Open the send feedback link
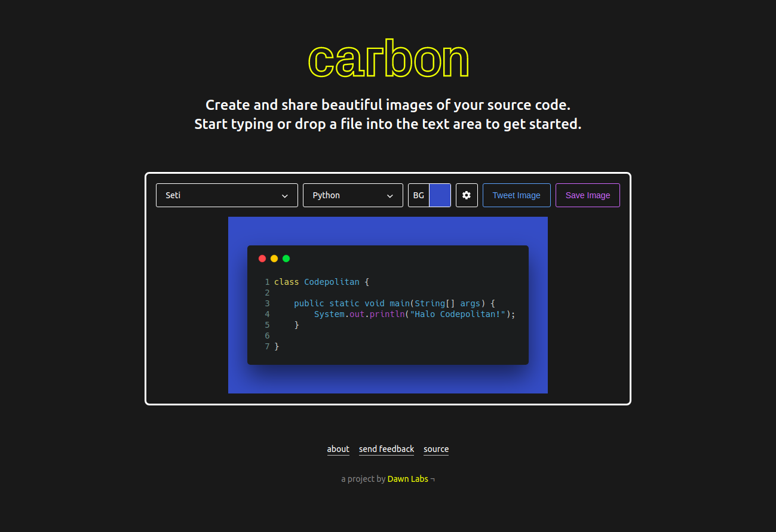 pos(387,449)
